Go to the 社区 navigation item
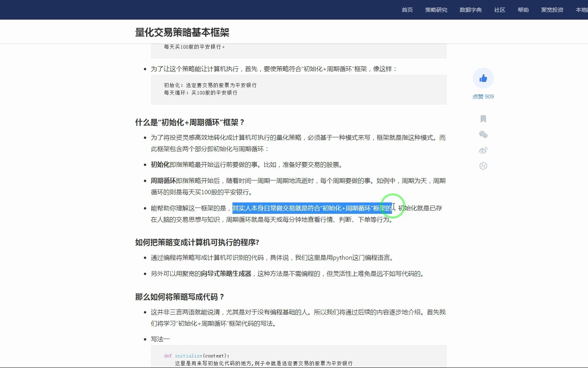 500,10
